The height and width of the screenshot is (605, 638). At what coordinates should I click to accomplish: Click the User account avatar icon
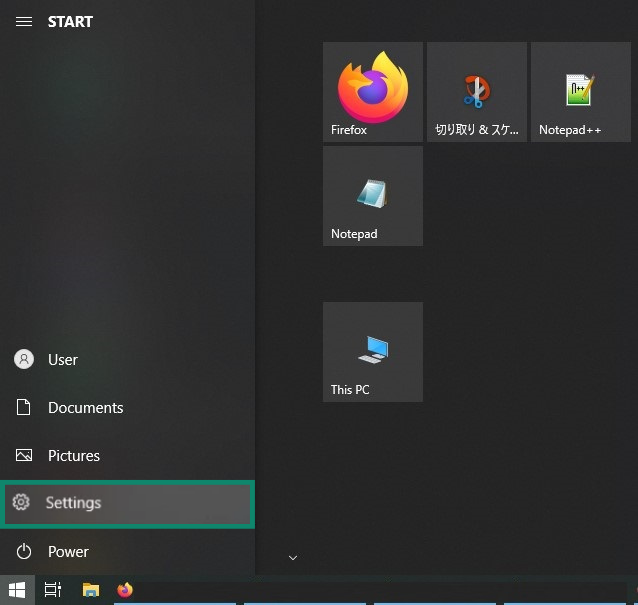point(24,359)
